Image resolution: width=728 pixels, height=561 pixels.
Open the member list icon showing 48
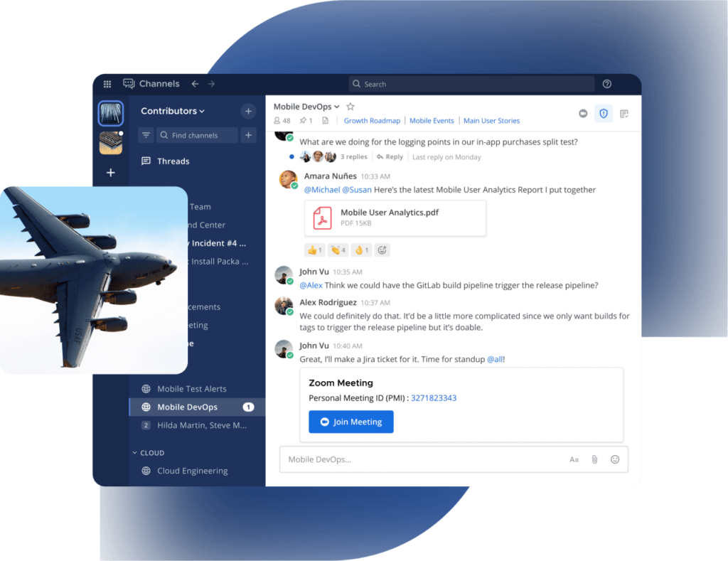(x=282, y=120)
